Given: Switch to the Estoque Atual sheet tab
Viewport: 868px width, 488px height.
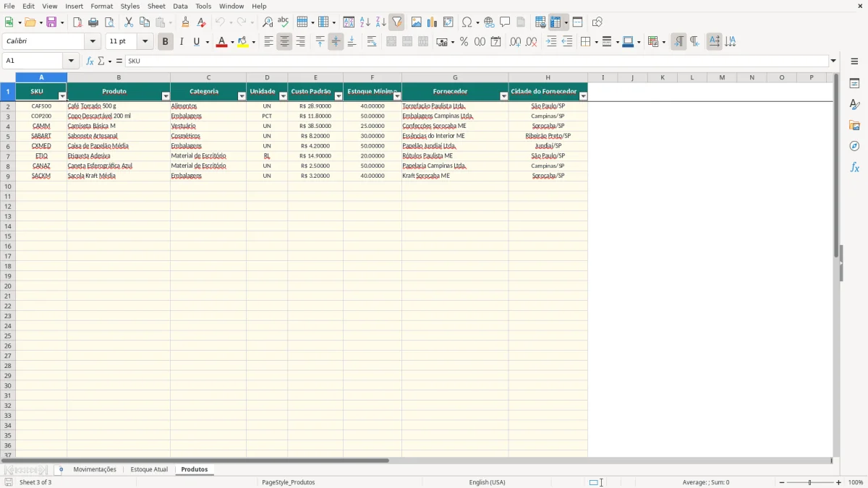Looking at the screenshot, I should pyautogui.click(x=149, y=469).
